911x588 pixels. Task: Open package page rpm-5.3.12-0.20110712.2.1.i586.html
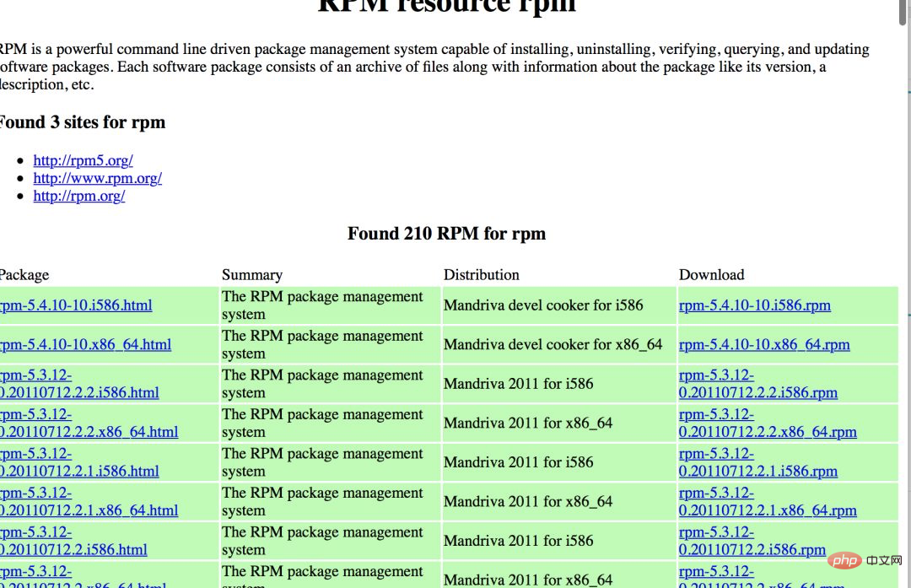click(79, 462)
